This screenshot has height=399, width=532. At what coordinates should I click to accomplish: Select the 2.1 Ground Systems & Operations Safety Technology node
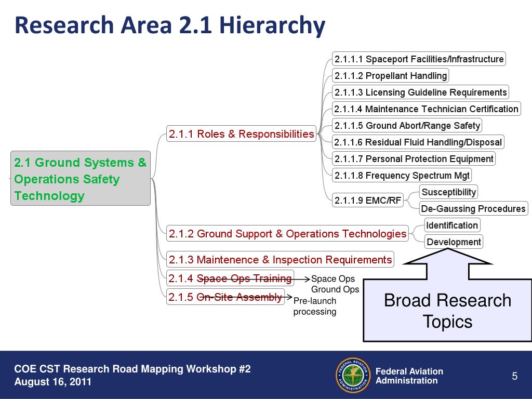[x=81, y=178]
